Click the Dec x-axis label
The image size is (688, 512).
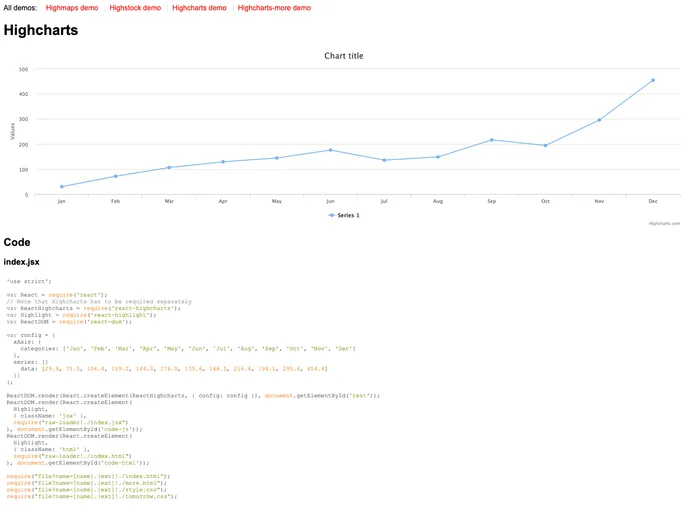pyautogui.click(x=653, y=201)
